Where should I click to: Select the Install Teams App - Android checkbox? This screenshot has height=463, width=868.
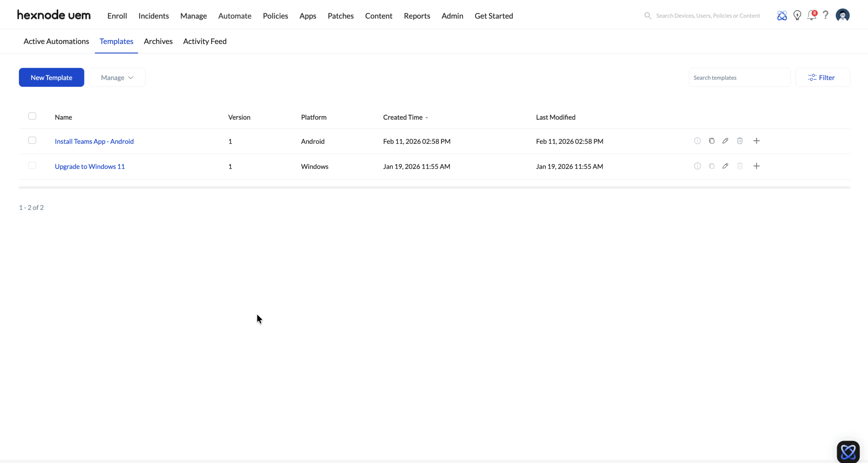32,140
